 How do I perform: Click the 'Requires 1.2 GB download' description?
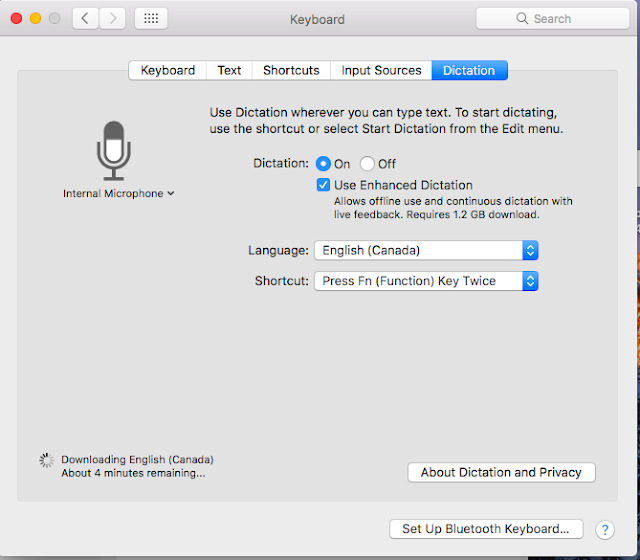[x=473, y=214]
